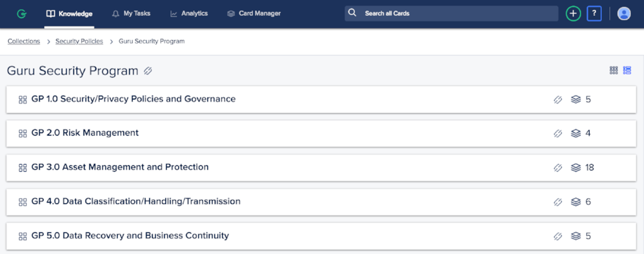Click card count 6 in GP 4.0 row
The width and height of the screenshot is (644, 254).
pos(588,202)
